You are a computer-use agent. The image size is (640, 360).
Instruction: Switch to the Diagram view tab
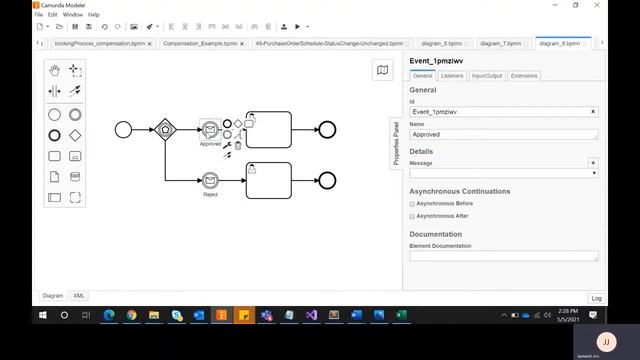click(53, 296)
